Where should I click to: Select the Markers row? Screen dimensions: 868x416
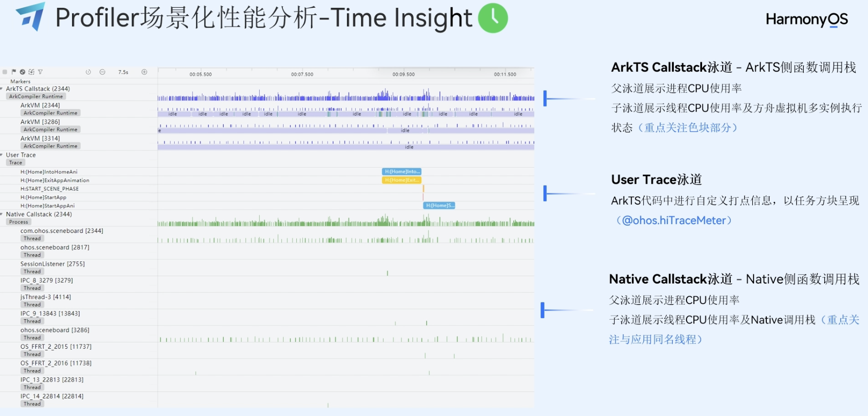point(20,81)
